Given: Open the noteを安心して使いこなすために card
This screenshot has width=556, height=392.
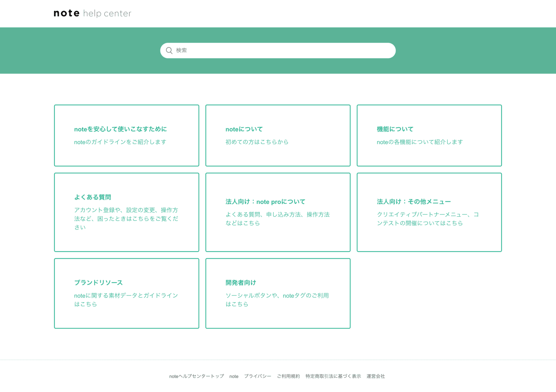Looking at the screenshot, I should 127,135.
